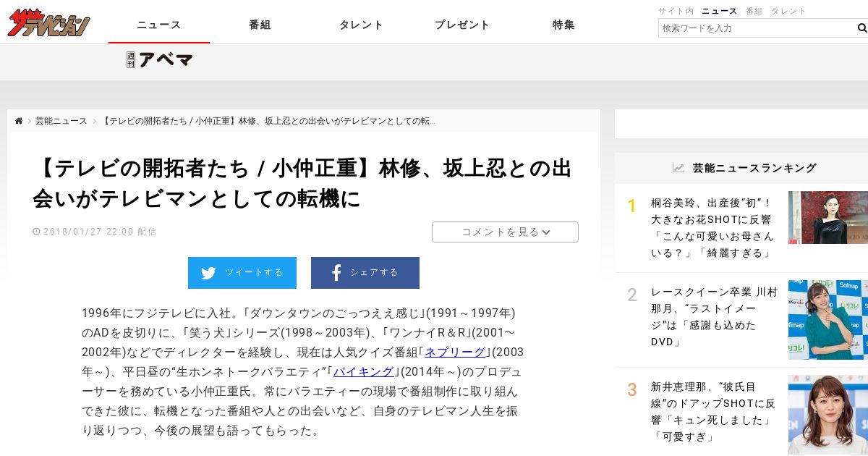Click the Facebook f icon
Viewport: 868px width, 456px height.
tap(336, 273)
